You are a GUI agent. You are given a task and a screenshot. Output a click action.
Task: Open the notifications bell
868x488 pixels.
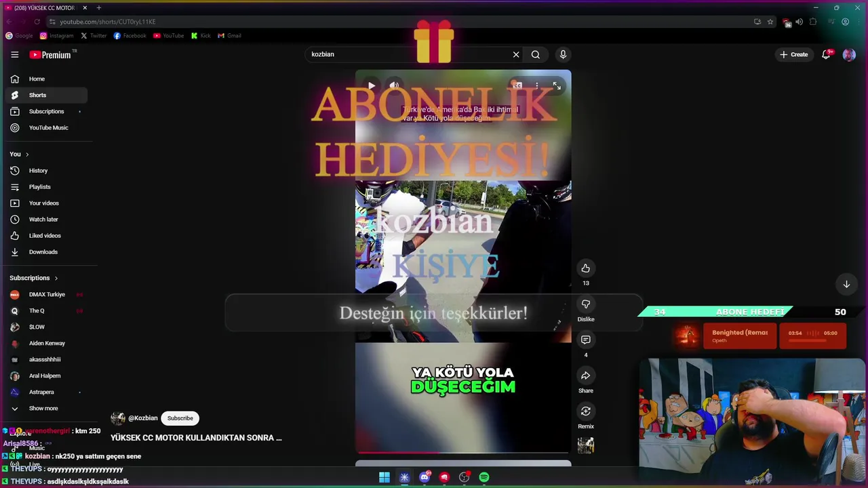826,54
